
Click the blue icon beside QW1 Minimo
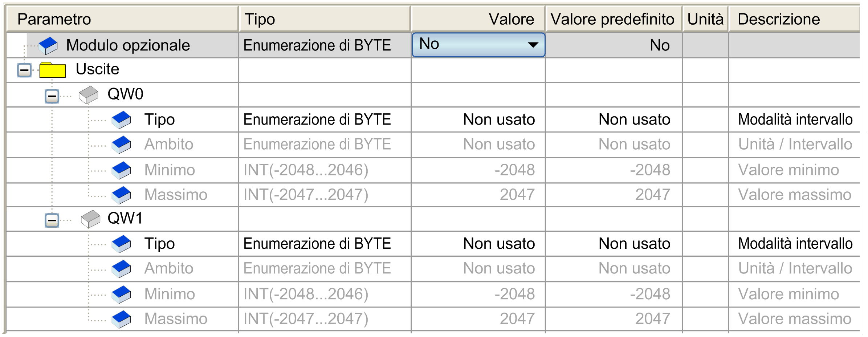[x=121, y=294]
